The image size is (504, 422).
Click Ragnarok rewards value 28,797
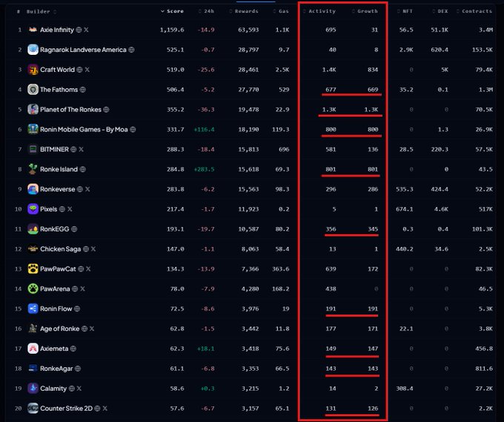coord(248,50)
